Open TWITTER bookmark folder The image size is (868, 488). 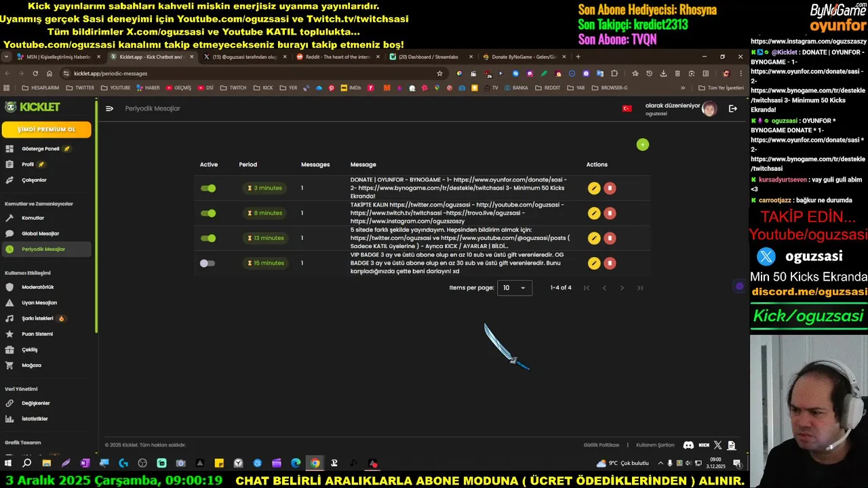pyautogui.click(x=80, y=87)
